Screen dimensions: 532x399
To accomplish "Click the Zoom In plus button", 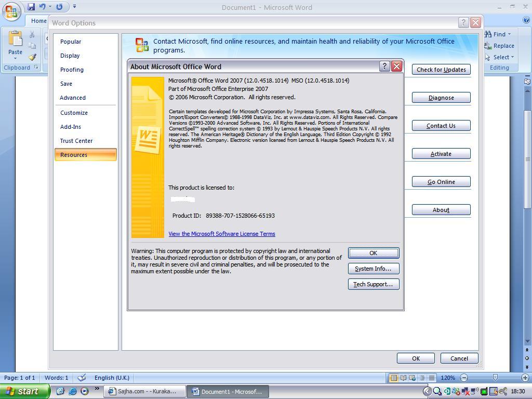I will 525,378.
